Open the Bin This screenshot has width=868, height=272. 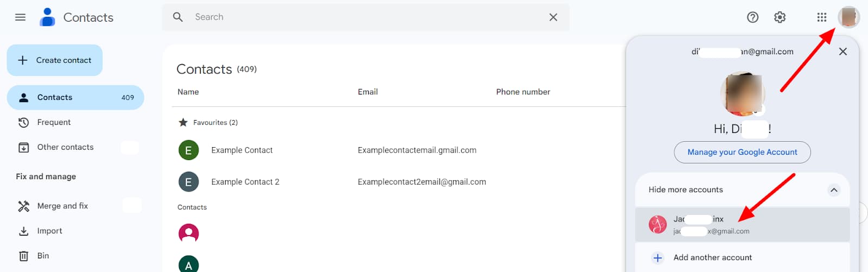tap(43, 256)
